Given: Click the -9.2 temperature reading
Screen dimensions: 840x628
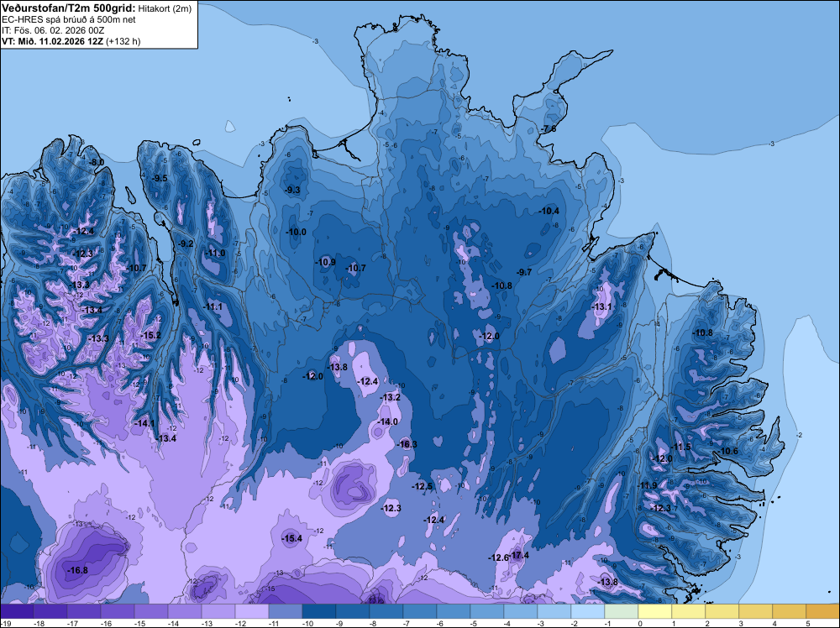Looking at the screenshot, I should 186,243.
